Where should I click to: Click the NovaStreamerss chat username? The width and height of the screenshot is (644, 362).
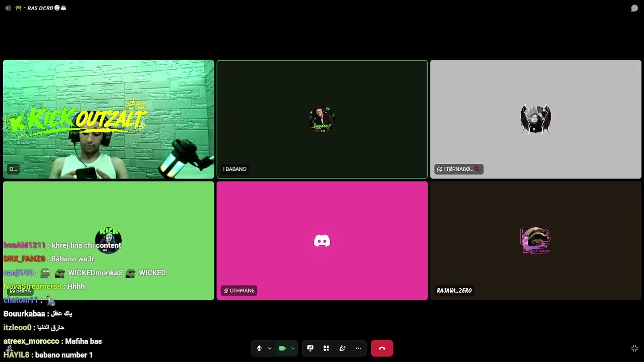coord(32,286)
